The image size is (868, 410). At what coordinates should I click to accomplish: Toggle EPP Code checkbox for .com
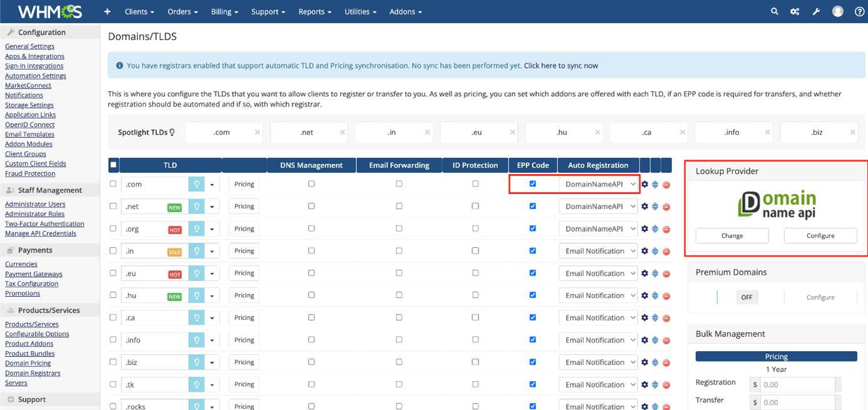click(533, 184)
